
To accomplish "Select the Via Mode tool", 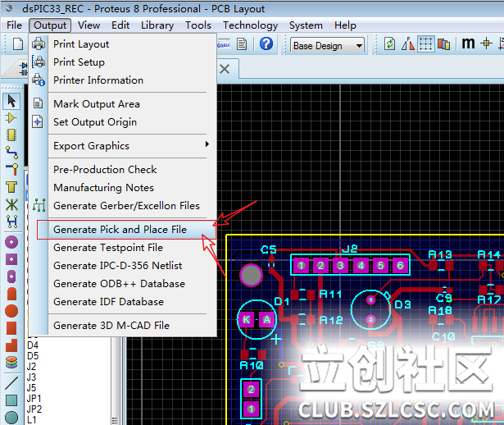I will coord(11,170).
